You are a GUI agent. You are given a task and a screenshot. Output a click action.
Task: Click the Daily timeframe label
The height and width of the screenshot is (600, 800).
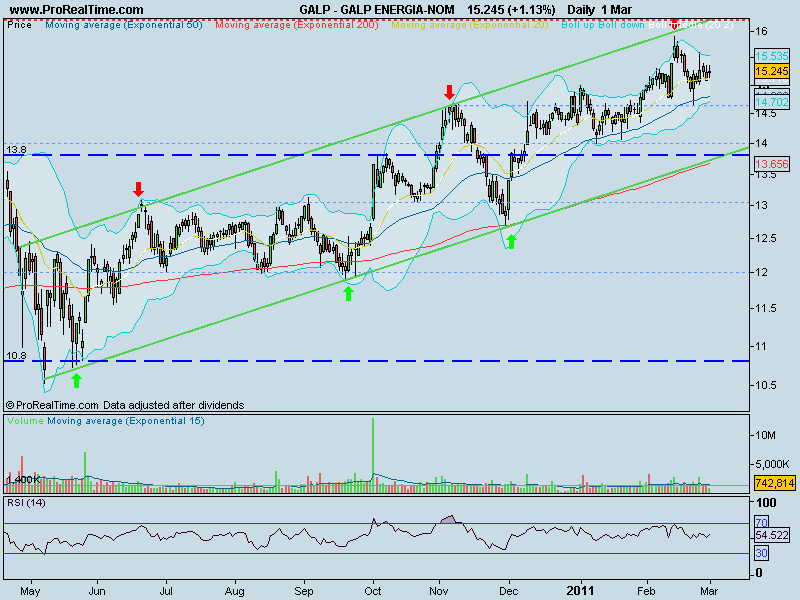(581, 10)
